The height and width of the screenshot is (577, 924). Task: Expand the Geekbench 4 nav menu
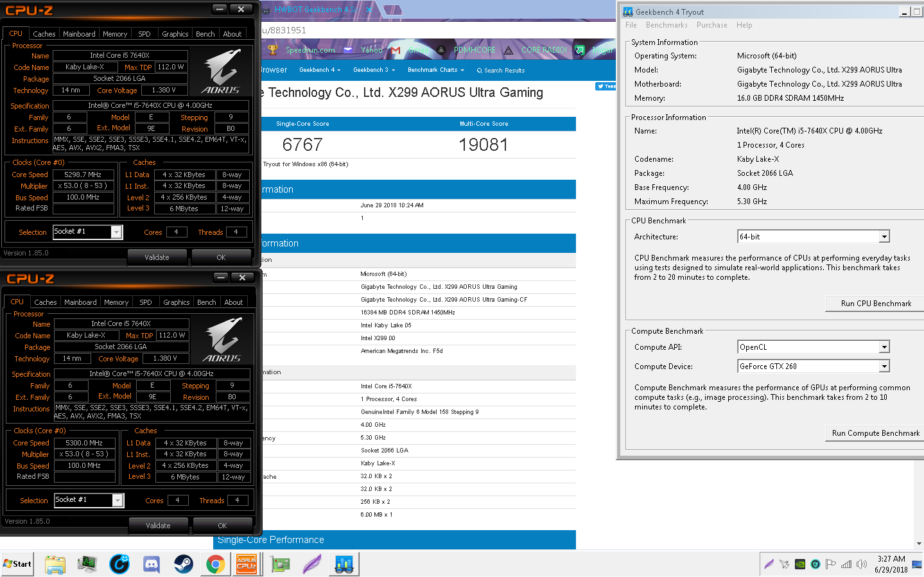(320, 70)
